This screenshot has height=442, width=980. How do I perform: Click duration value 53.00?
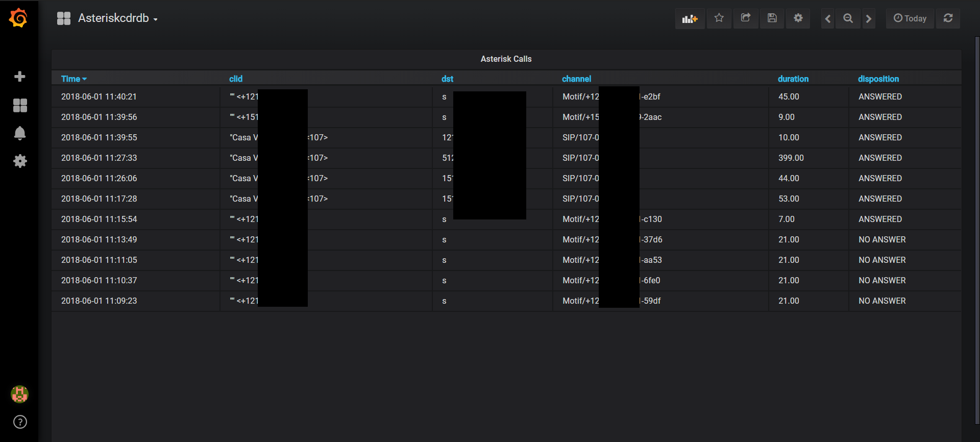tap(789, 199)
